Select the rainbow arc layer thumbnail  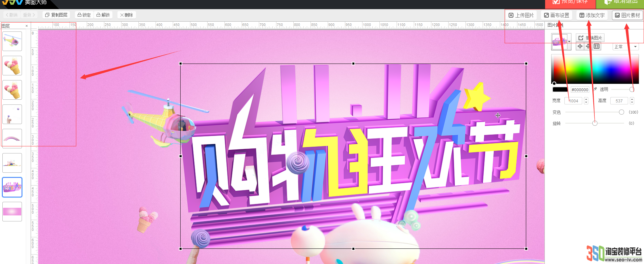click(12, 139)
